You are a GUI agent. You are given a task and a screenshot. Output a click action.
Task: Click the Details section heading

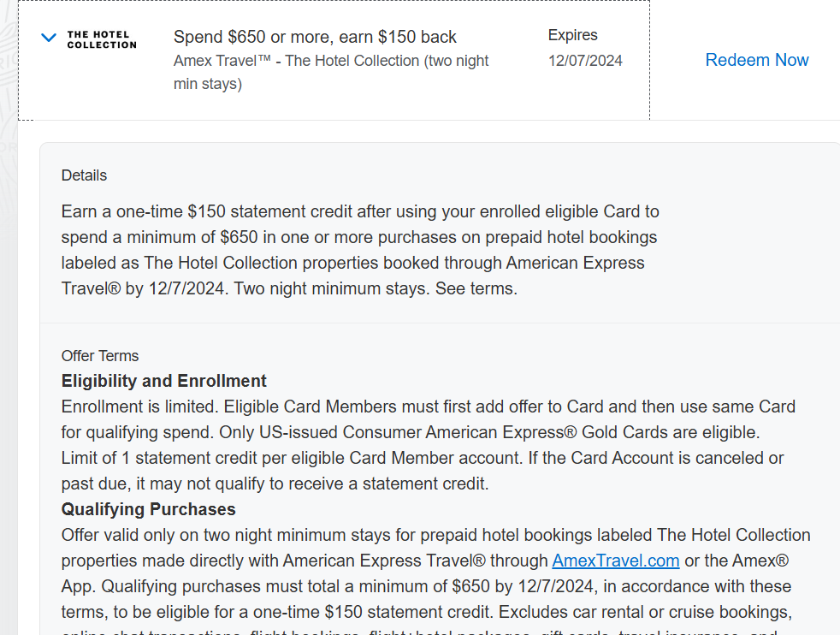coord(84,175)
